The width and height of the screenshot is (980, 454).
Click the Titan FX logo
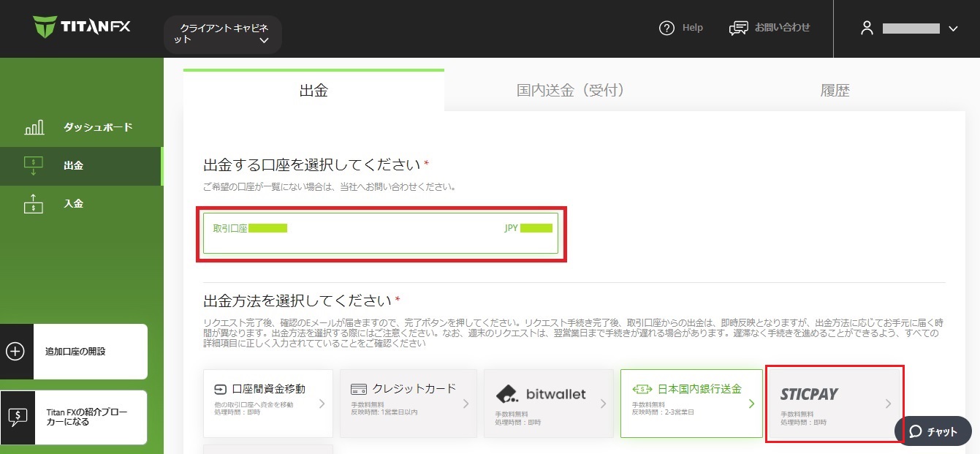coord(81,28)
